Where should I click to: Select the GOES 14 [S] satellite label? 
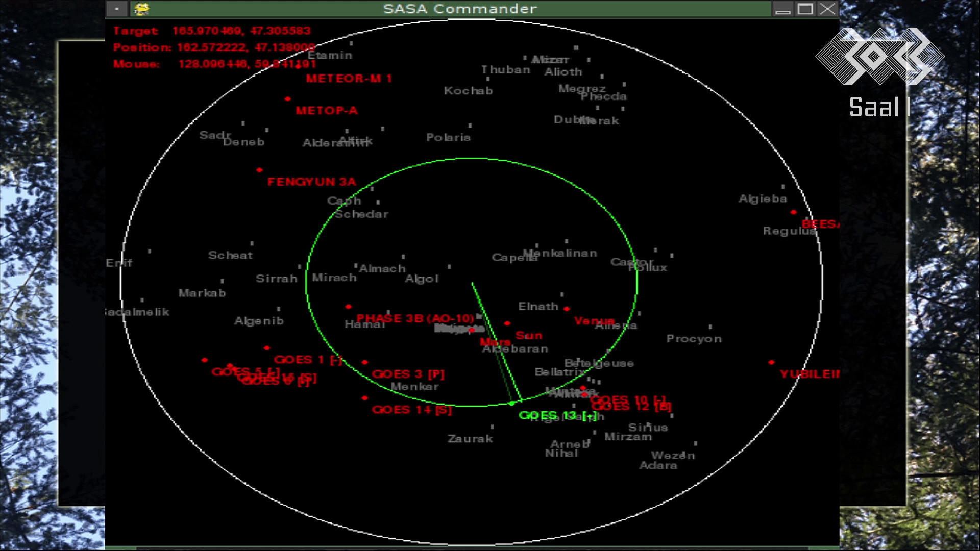[x=412, y=410]
